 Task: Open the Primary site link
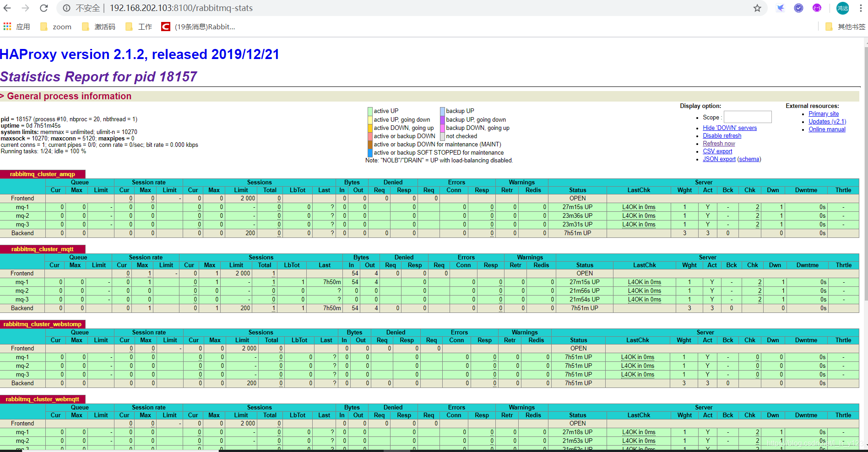[x=824, y=114]
